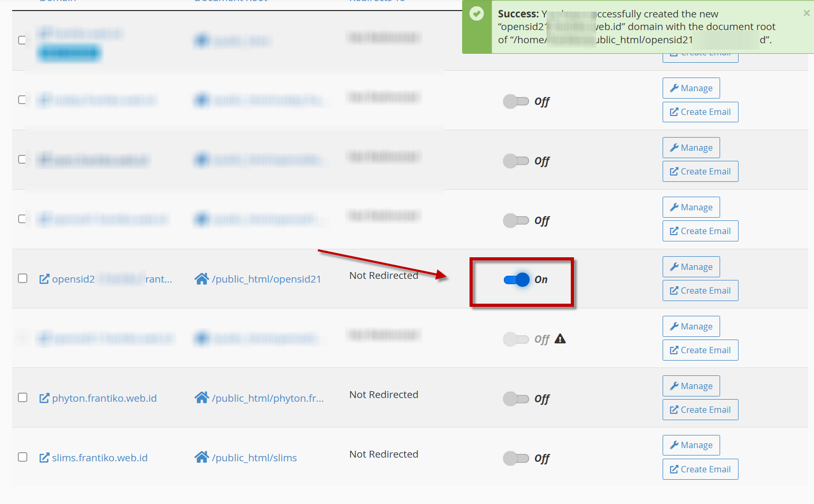Click external link icon next to slims.frantiko.web.id

44,458
